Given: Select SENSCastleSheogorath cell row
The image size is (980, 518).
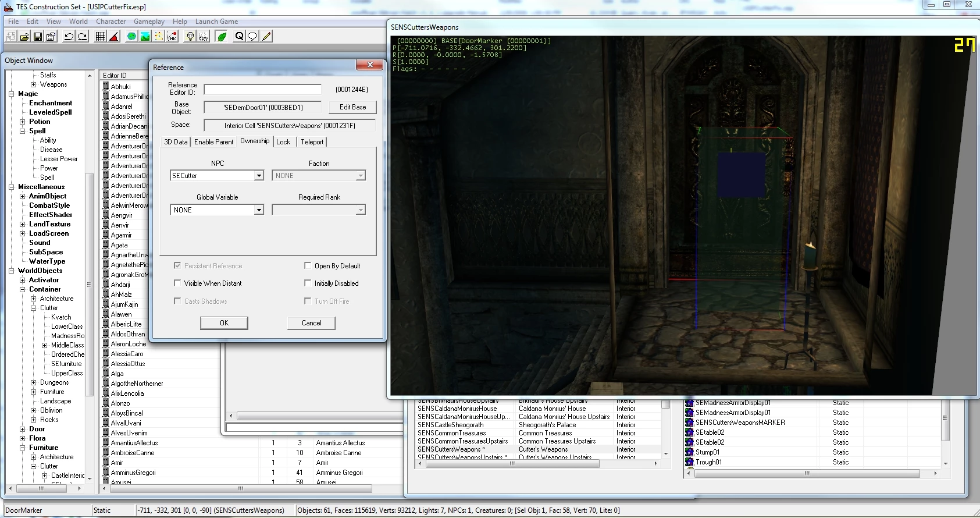Looking at the screenshot, I should [537, 425].
